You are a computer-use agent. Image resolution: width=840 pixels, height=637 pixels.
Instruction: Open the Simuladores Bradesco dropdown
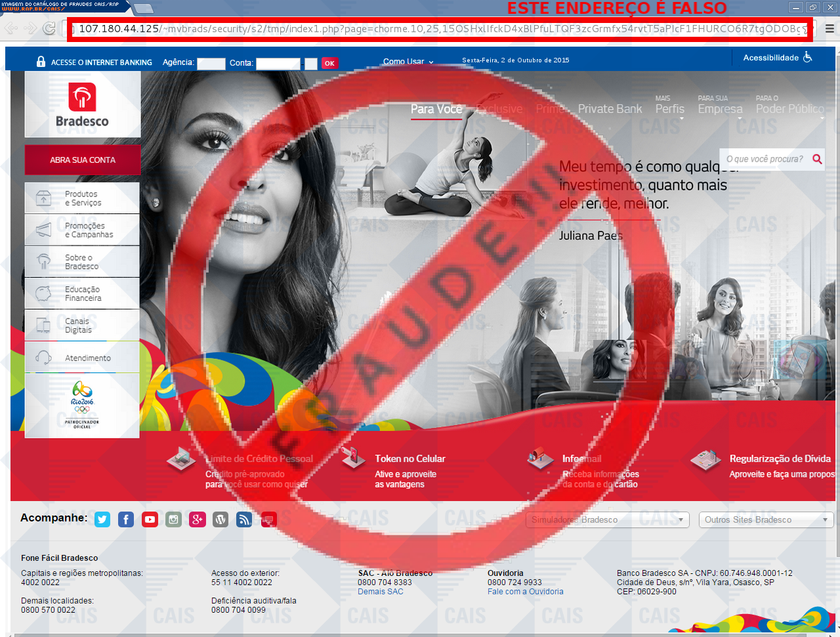[607, 519]
